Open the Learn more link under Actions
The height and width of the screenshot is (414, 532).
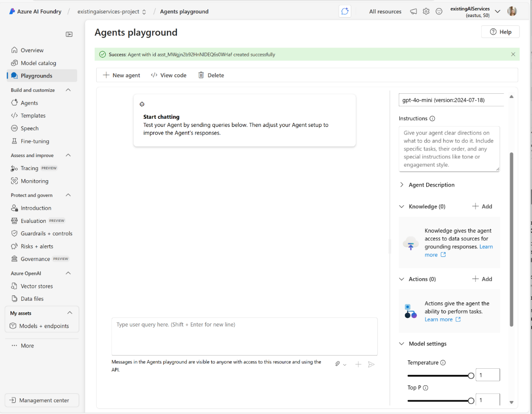439,319
